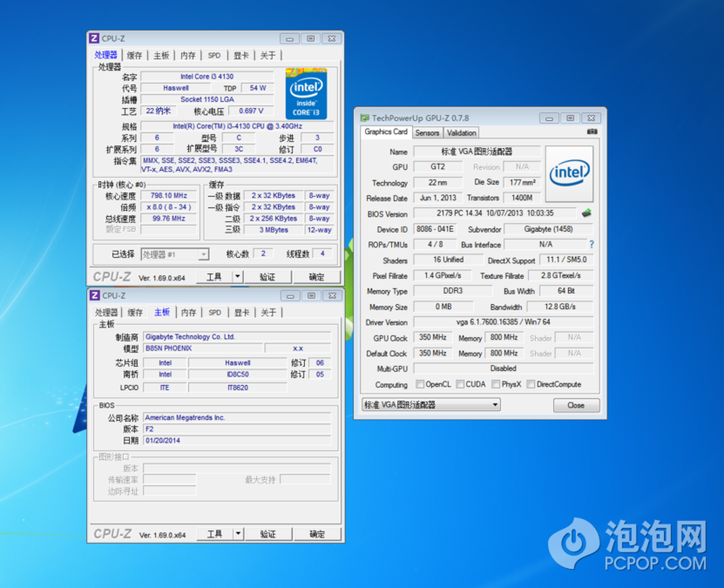Click the GPU-Z BIOS save chip icon
This screenshot has height=588, width=724.
[x=586, y=213]
